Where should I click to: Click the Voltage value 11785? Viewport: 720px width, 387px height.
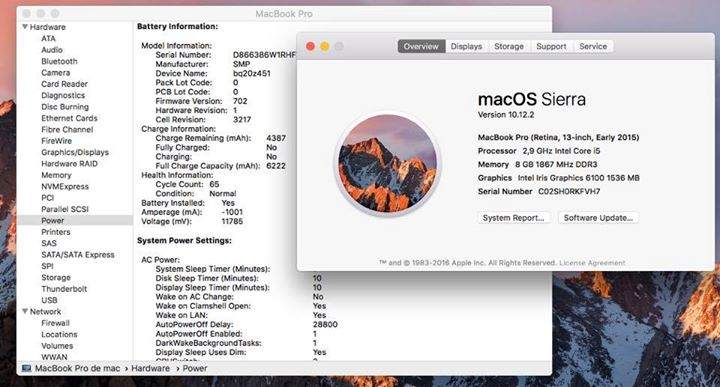tap(232, 221)
